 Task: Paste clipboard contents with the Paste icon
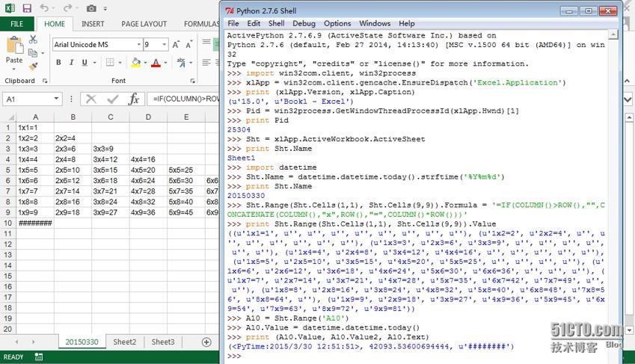(14, 45)
